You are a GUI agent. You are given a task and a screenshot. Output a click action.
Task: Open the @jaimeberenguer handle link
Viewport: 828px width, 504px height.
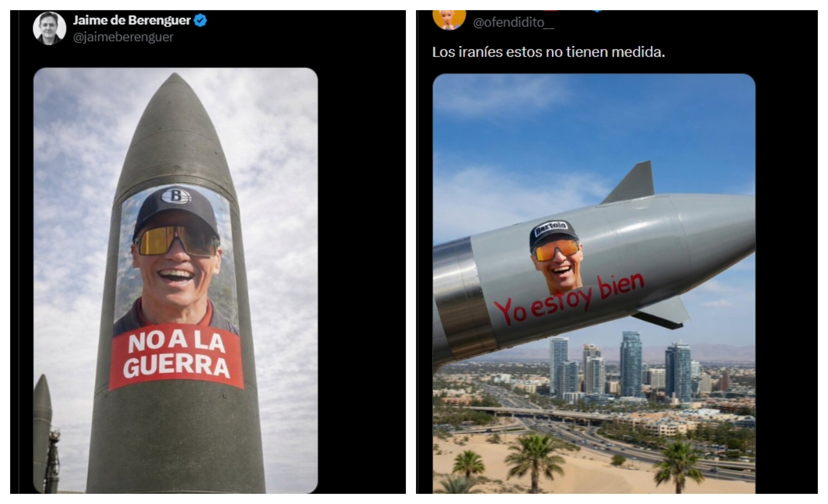[123, 37]
